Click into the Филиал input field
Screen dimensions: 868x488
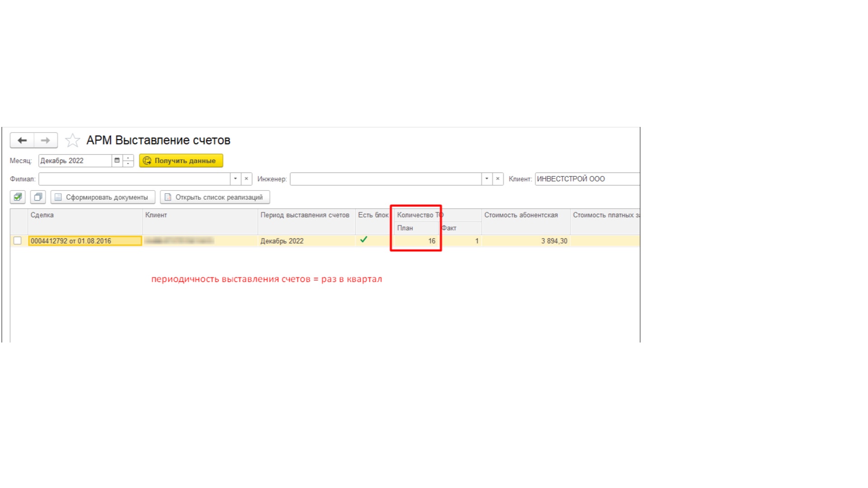tap(134, 179)
